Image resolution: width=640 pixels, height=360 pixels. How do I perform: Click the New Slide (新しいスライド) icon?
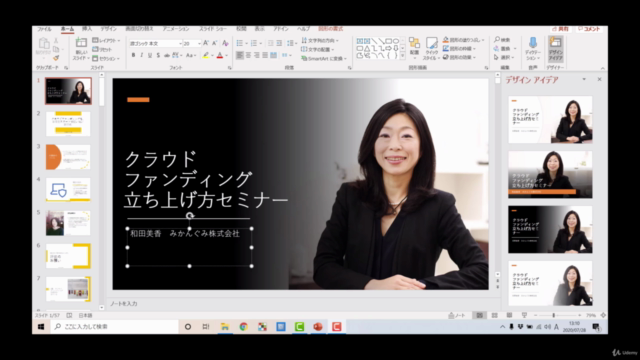click(81, 43)
